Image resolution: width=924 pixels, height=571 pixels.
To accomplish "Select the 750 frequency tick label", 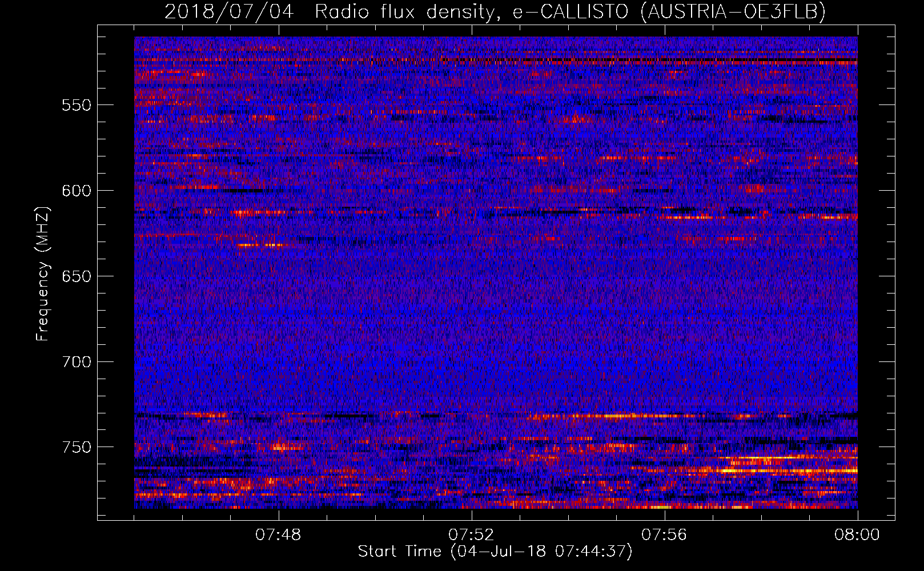I will coord(77,447).
